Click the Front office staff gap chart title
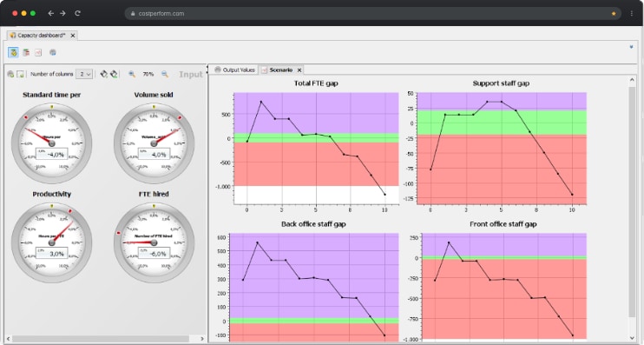This screenshot has width=644, height=345. pyautogui.click(x=503, y=224)
